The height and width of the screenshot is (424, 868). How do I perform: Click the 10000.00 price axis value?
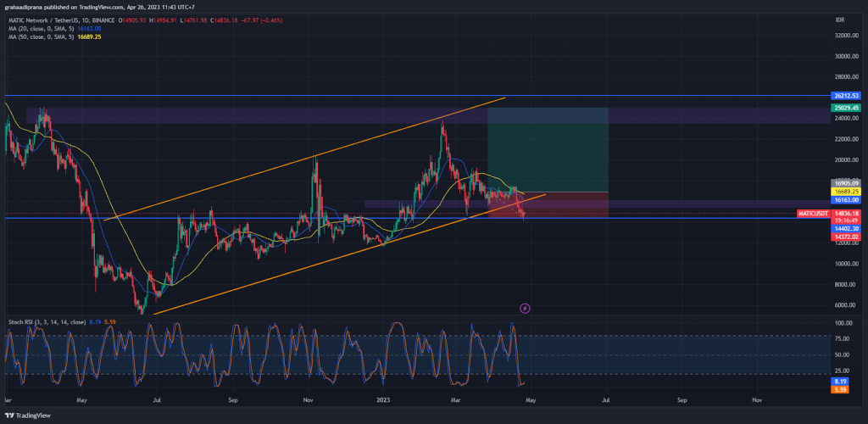(847, 264)
